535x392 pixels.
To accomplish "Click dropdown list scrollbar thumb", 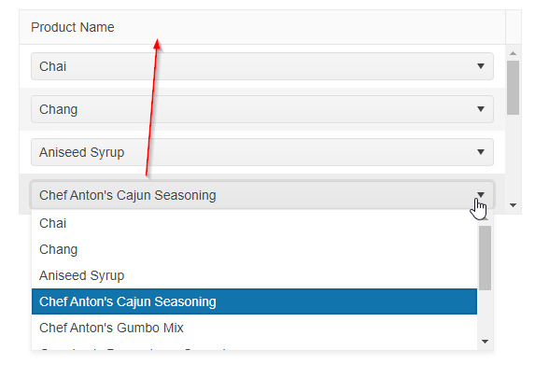I will pos(485,258).
